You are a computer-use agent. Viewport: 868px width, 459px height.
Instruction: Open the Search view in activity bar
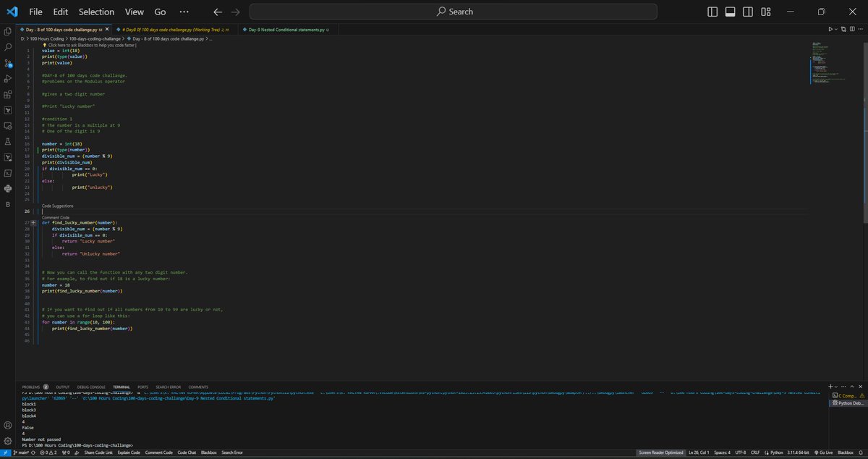click(x=8, y=47)
